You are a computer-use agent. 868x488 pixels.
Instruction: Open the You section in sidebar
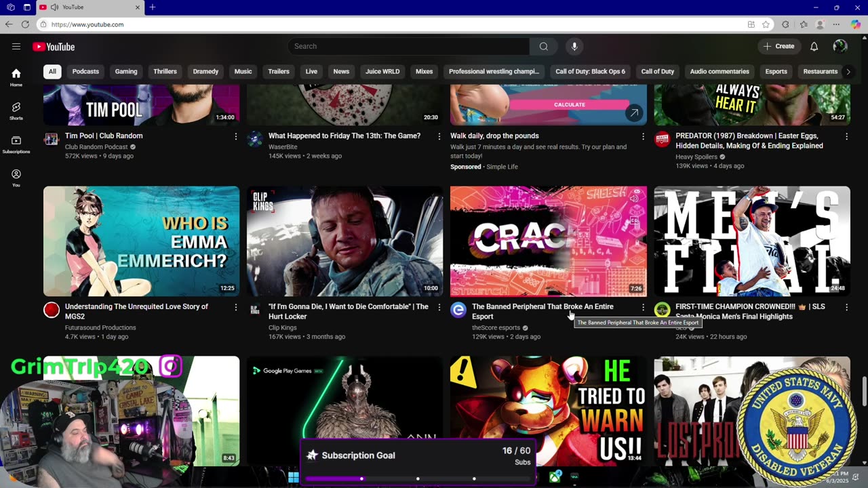[x=16, y=178]
